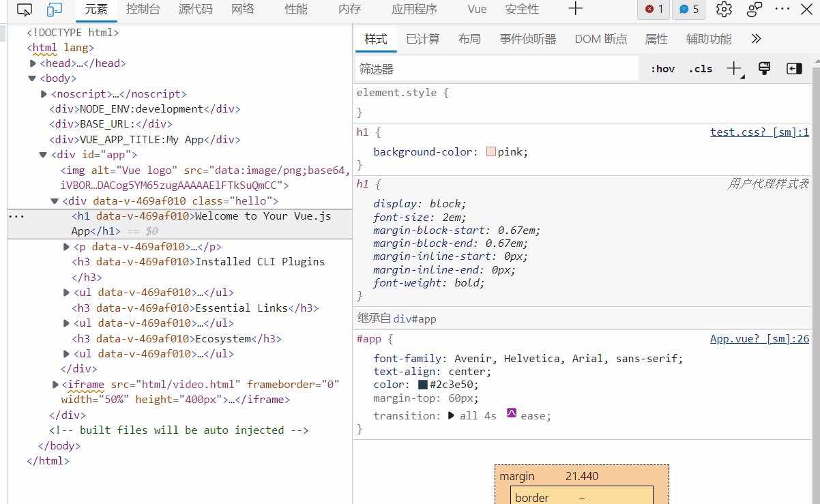Select the 布局 pane tab
This screenshot has width=820, height=504.
click(469, 39)
